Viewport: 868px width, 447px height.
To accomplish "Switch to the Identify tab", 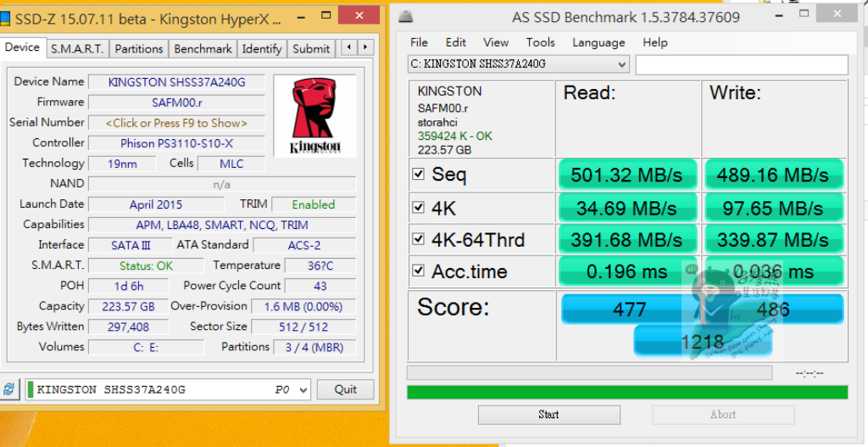I will tap(262, 48).
